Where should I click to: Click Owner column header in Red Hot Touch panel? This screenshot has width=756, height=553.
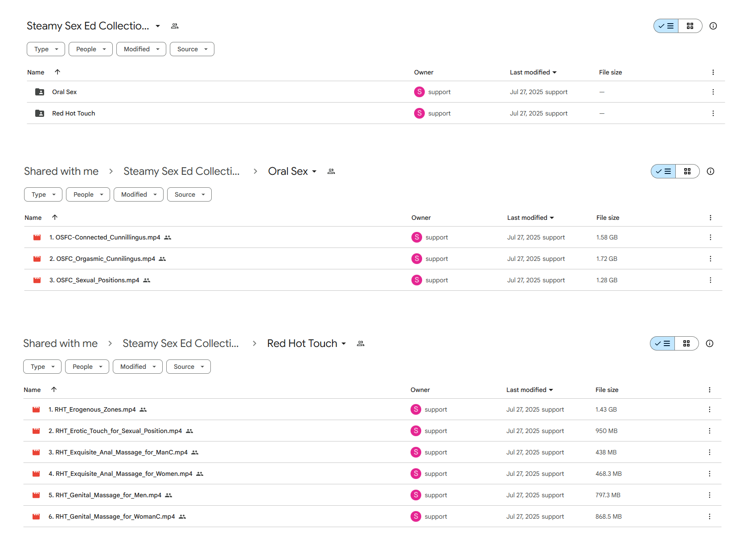pyautogui.click(x=420, y=390)
